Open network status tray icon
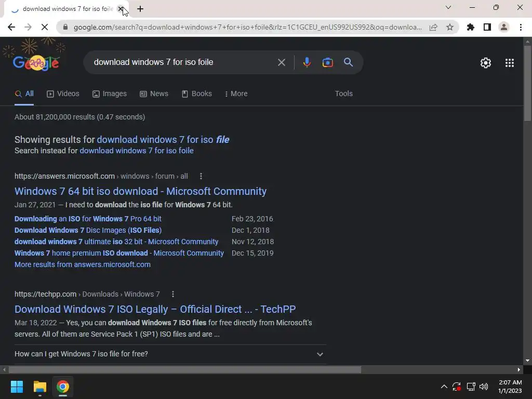 471,387
